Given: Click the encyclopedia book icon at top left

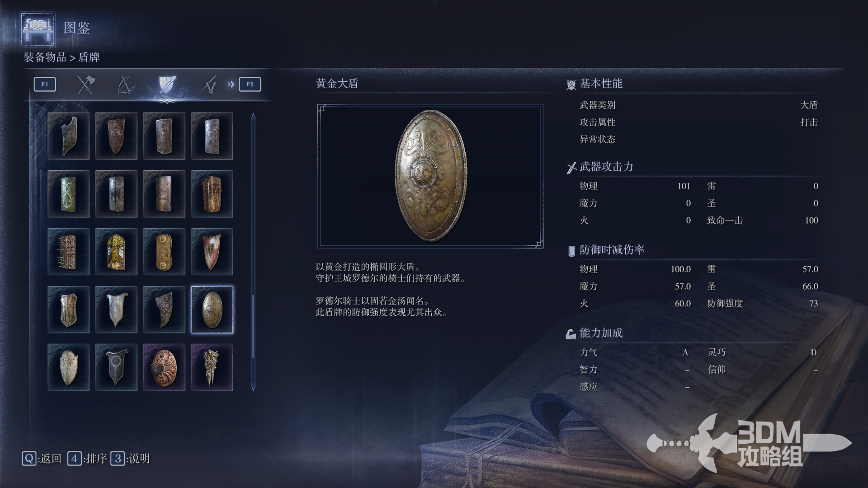Looking at the screenshot, I should [x=38, y=28].
